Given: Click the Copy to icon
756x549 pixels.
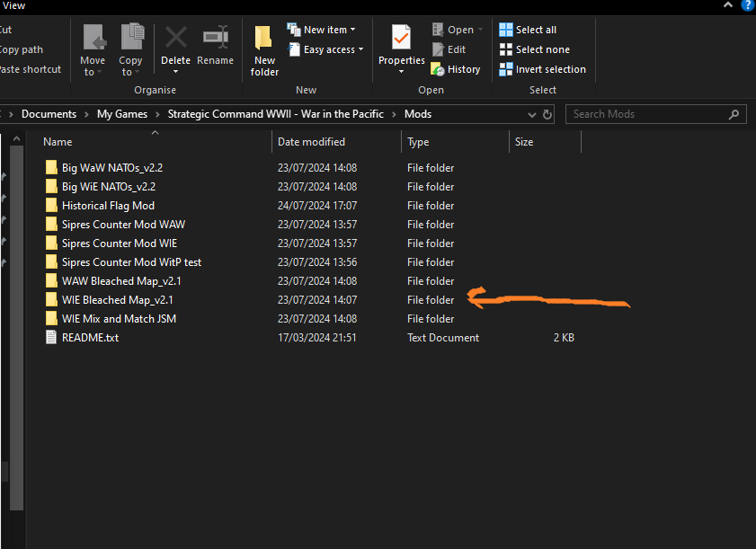Looking at the screenshot, I should [132, 37].
